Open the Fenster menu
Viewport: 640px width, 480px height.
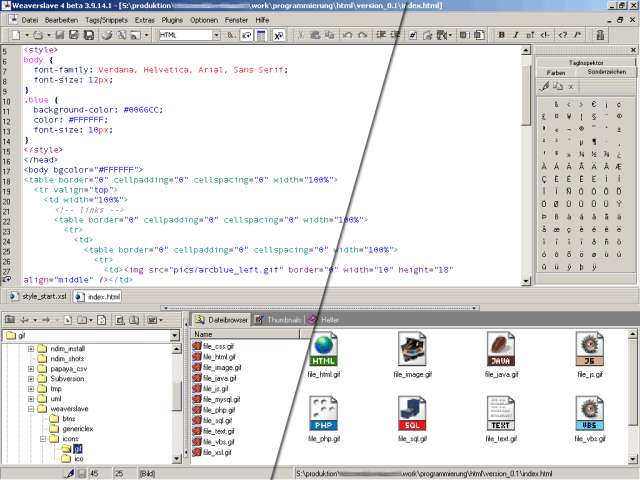(236, 20)
